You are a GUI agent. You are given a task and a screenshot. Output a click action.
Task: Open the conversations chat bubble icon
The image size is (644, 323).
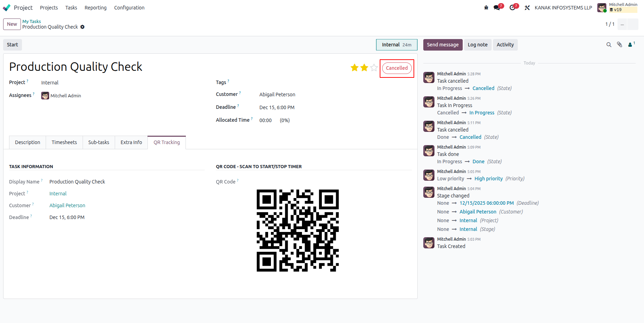[497, 8]
